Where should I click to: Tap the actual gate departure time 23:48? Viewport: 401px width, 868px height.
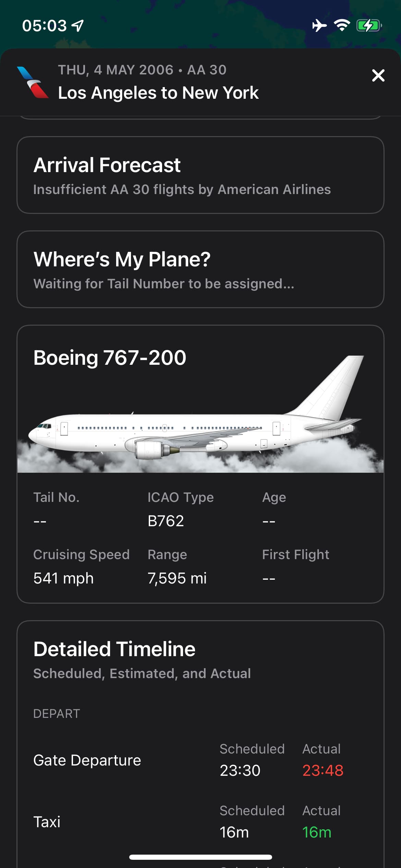tap(323, 770)
